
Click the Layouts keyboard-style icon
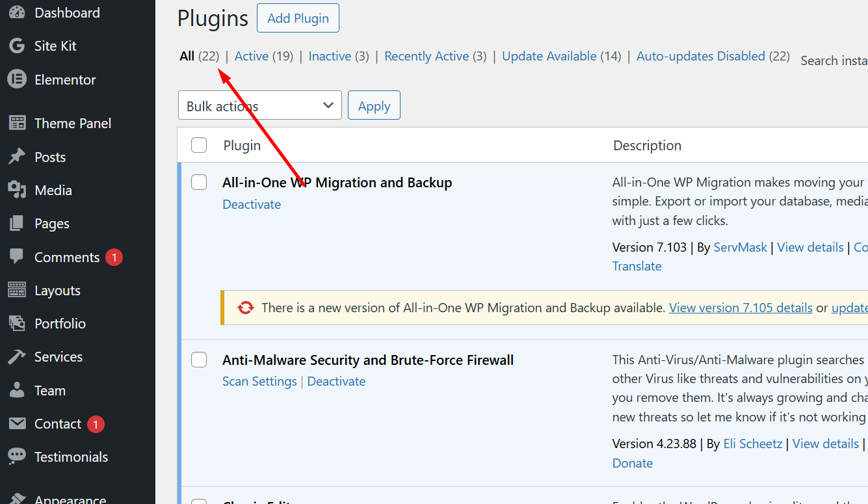(x=17, y=290)
